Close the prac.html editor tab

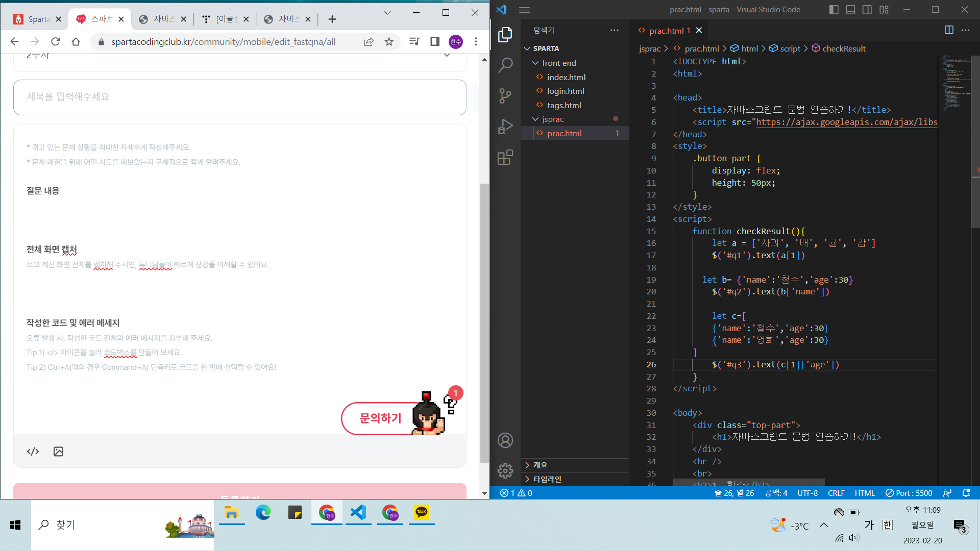click(699, 31)
